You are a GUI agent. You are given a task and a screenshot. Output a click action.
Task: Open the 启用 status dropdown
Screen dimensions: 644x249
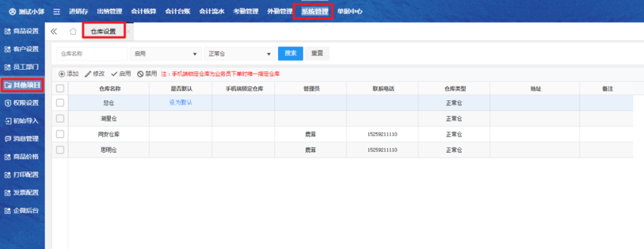click(x=165, y=54)
